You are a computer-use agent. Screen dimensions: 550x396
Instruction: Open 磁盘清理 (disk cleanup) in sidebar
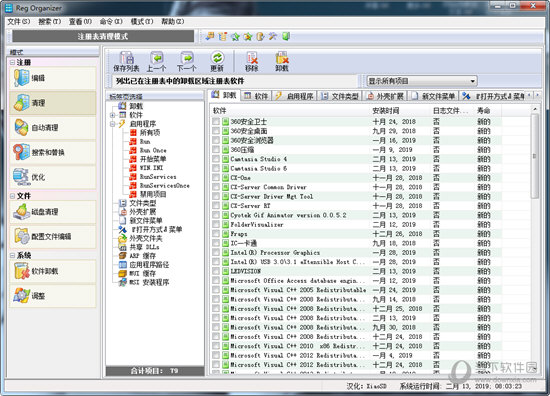(x=53, y=212)
